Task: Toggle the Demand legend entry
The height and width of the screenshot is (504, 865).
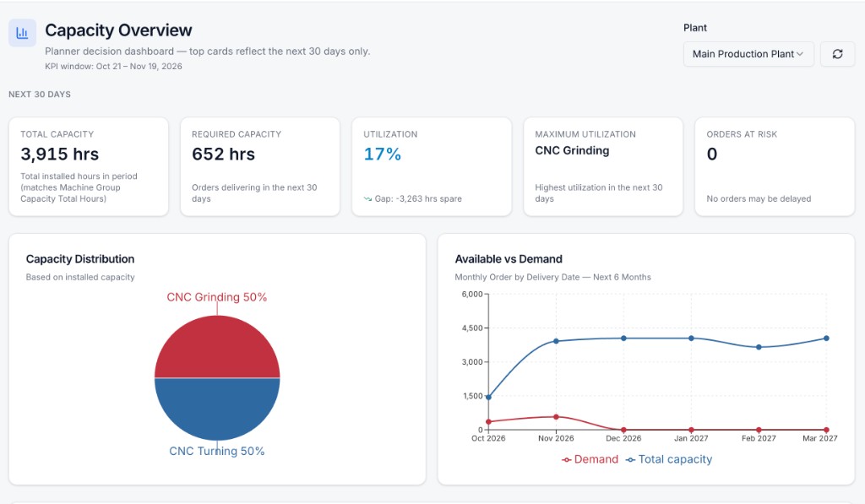Action: pyautogui.click(x=590, y=459)
